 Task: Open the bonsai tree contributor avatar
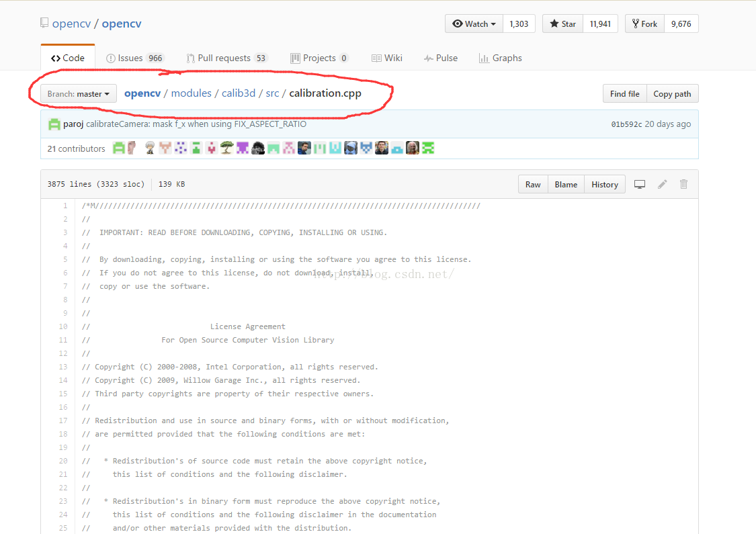(226, 148)
